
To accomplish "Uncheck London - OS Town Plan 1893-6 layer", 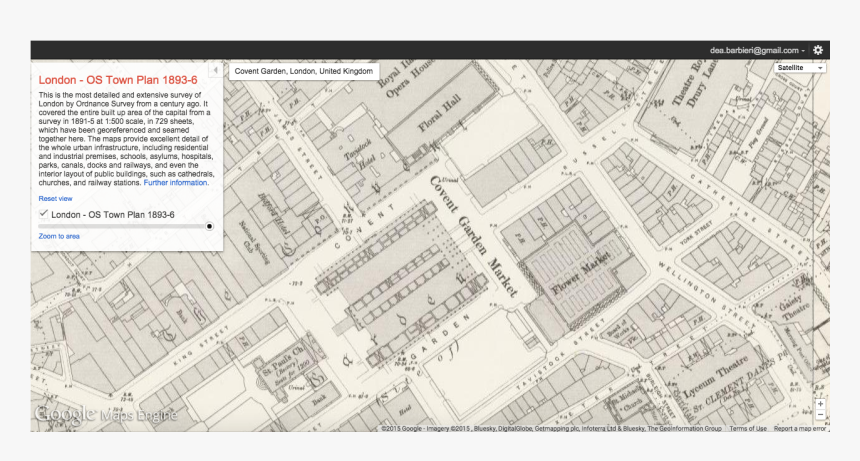I will 43,214.
